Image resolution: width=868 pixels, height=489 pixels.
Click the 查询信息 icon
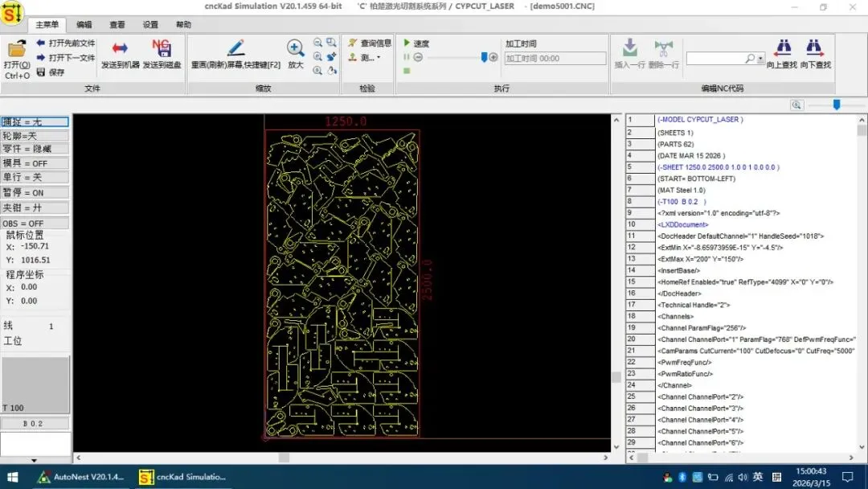coord(353,43)
